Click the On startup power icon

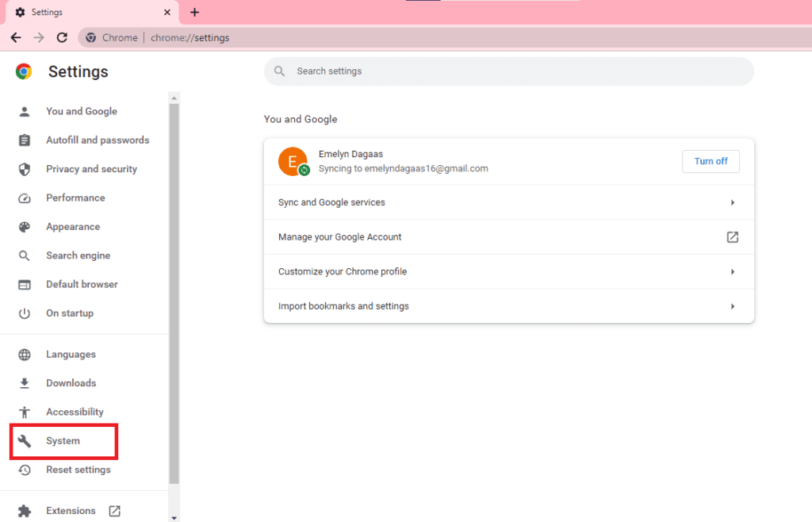pyautogui.click(x=25, y=313)
